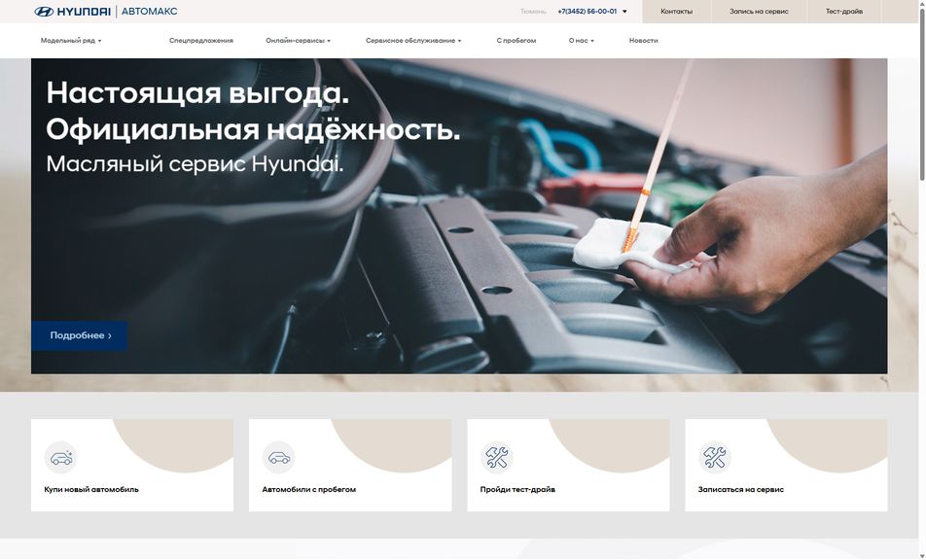
Task: Click the phone number +7(3452) 56-00-01
Action: point(588,12)
